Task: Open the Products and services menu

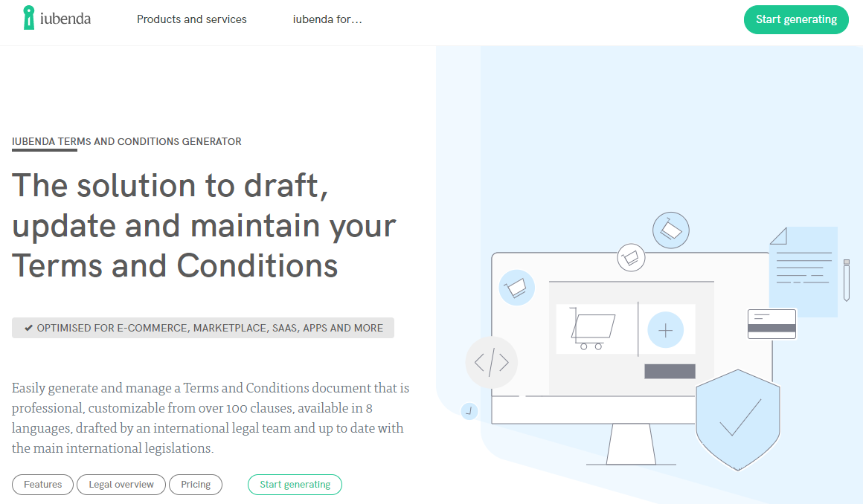Action: [191, 19]
